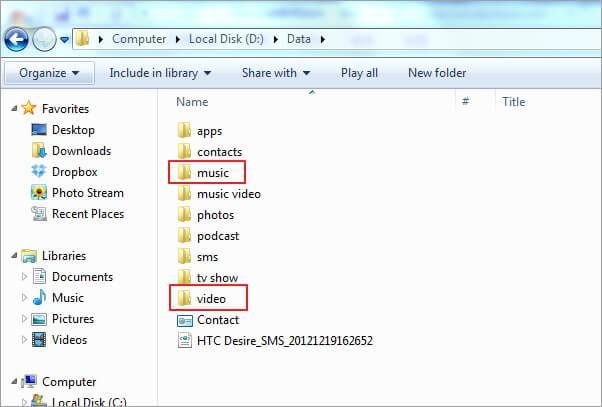The image size is (602, 407).
Task: Collapse the Libraries section in sidebar
Action: (13, 256)
